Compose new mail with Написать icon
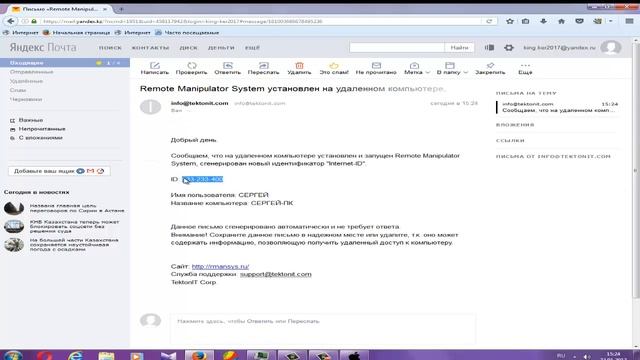 [x=154, y=68]
